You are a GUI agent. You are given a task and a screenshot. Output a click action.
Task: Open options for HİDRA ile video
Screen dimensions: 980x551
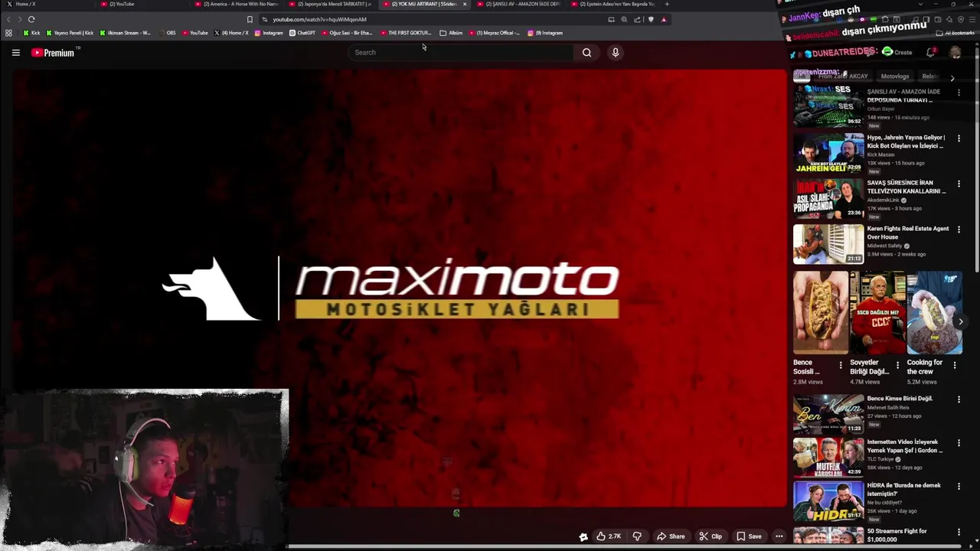pyautogui.click(x=959, y=486)
